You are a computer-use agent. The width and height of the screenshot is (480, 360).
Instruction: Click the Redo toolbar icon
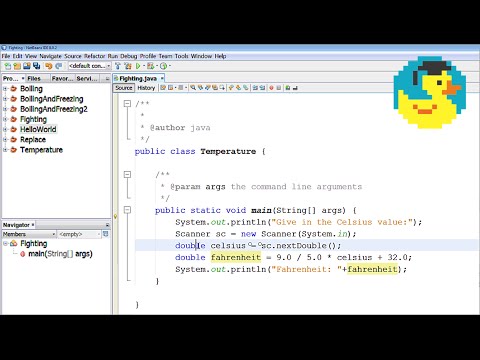pyautogui.click(x=59, y=66)
